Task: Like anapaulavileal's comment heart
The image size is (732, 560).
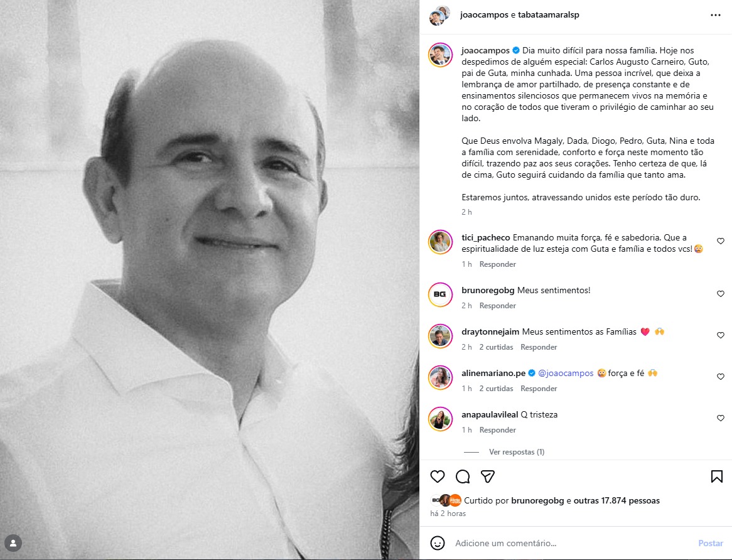Action: [x=720, y=418]
